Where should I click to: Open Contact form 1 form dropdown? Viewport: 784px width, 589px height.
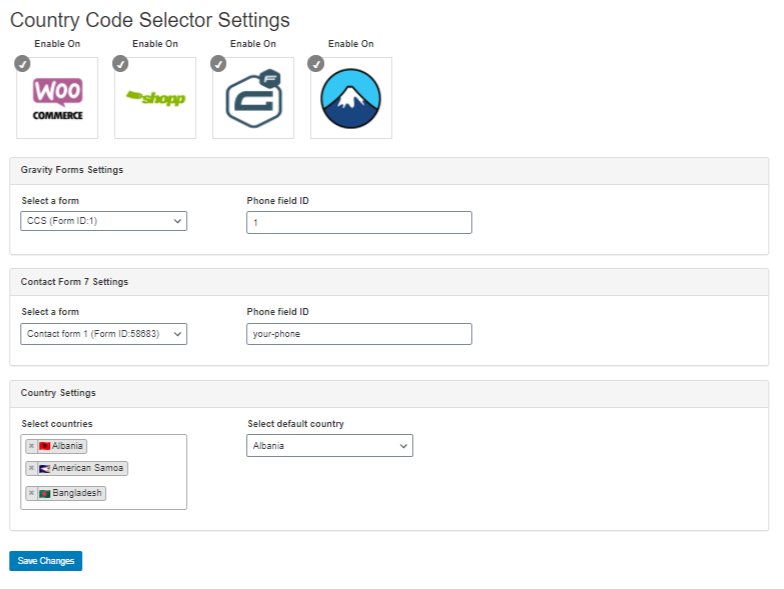(104, 334)
